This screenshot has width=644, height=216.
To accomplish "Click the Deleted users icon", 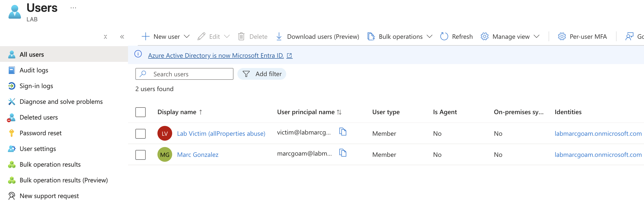I will 11,117.
